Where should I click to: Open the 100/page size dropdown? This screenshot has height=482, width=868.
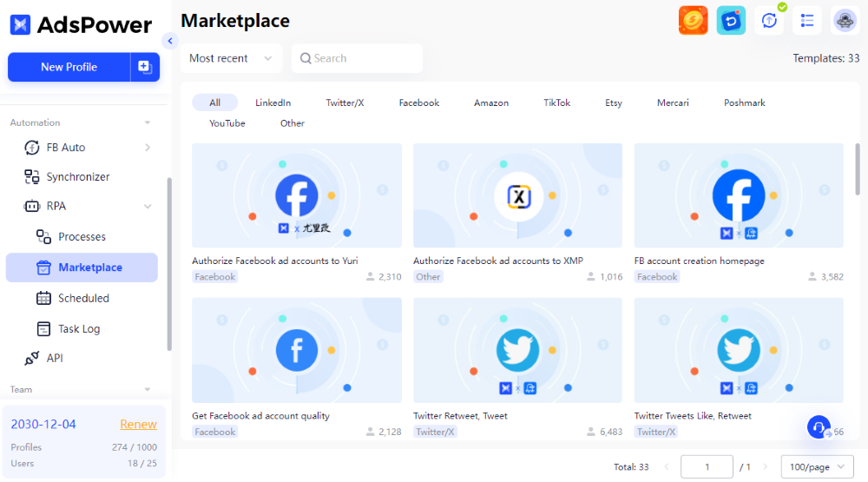click(817, 467)
